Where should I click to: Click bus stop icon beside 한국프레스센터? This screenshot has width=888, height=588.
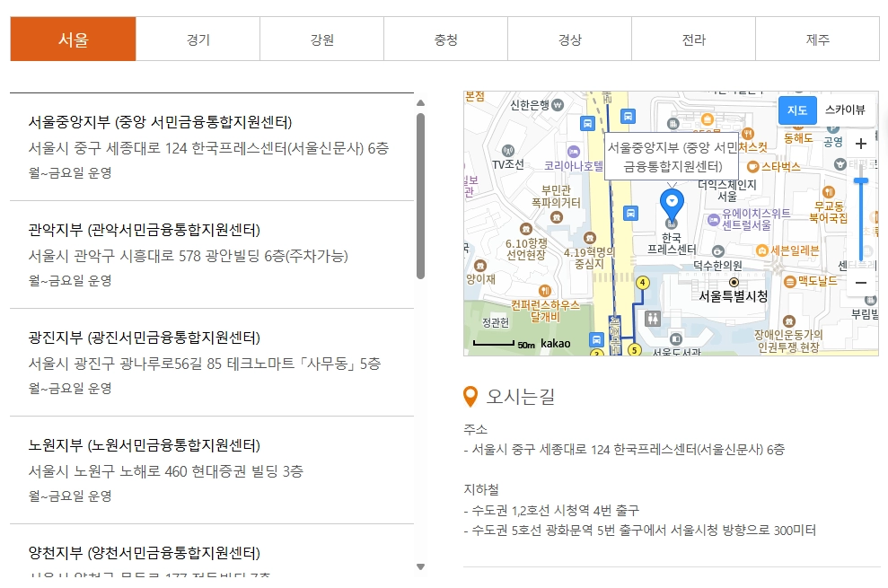tap(630, 213)
